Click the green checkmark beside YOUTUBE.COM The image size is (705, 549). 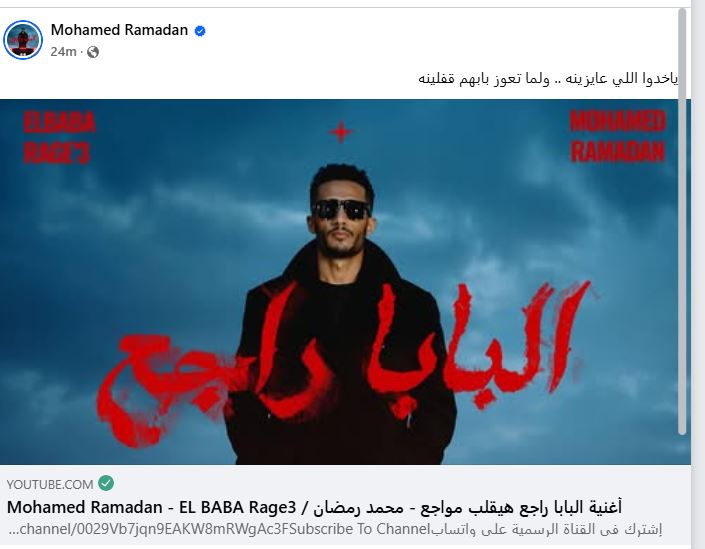(106, 483)
